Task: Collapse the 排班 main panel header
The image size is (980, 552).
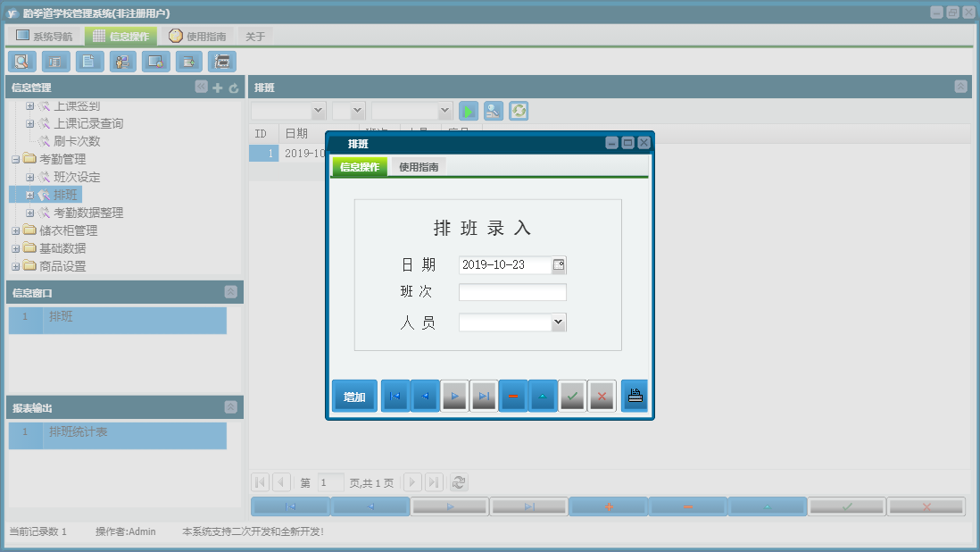Action: pyautogui.click(x=960, y=87)
